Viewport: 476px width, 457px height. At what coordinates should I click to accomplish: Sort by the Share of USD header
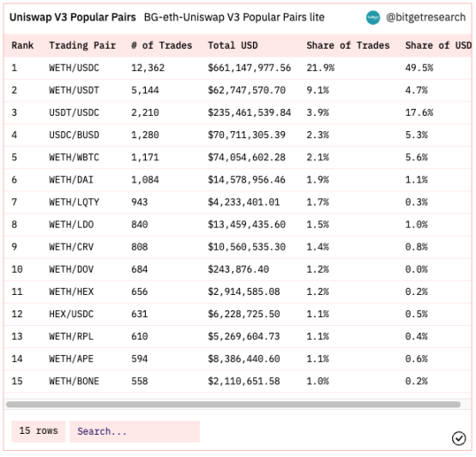pyautogui.click(x=438, y=45)
